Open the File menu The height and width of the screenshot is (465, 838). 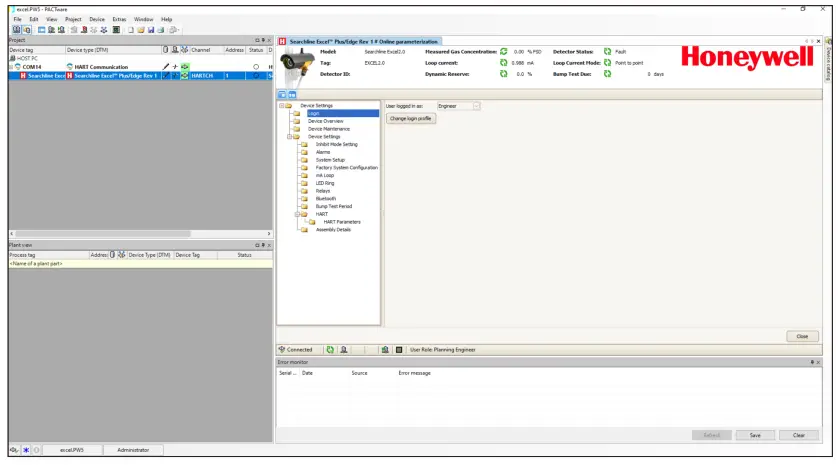tap(18, 19)
